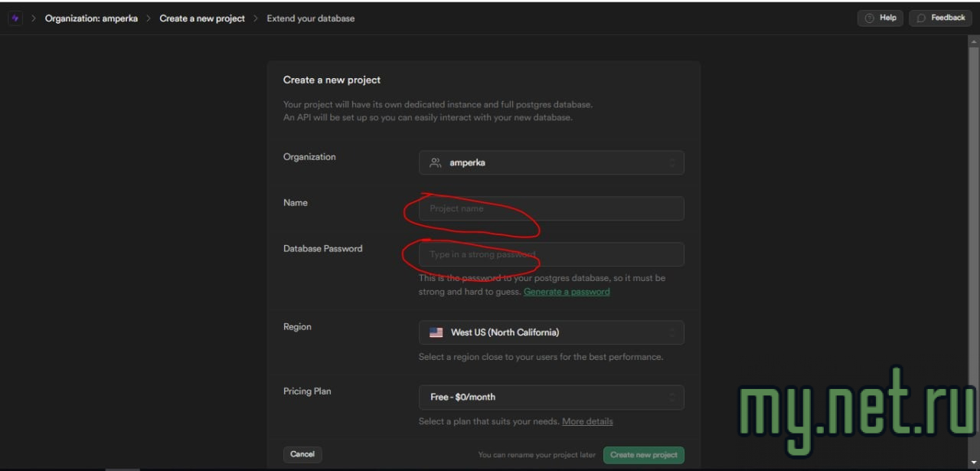Open the Extend your database breadcrumb step

pos(310,18)
